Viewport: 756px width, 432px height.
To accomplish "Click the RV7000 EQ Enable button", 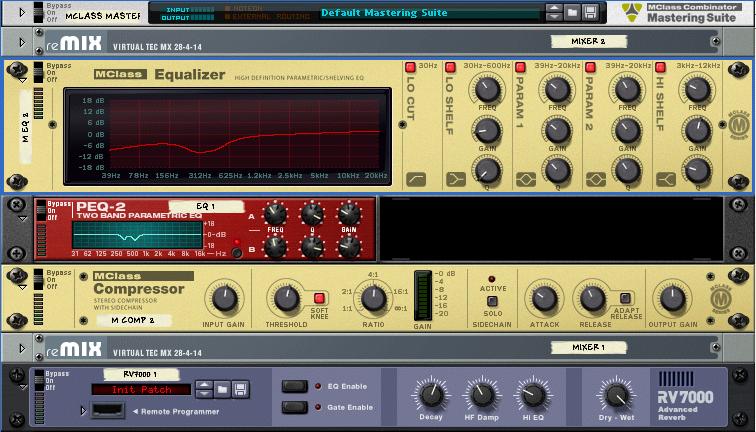I will pos(295,386).
